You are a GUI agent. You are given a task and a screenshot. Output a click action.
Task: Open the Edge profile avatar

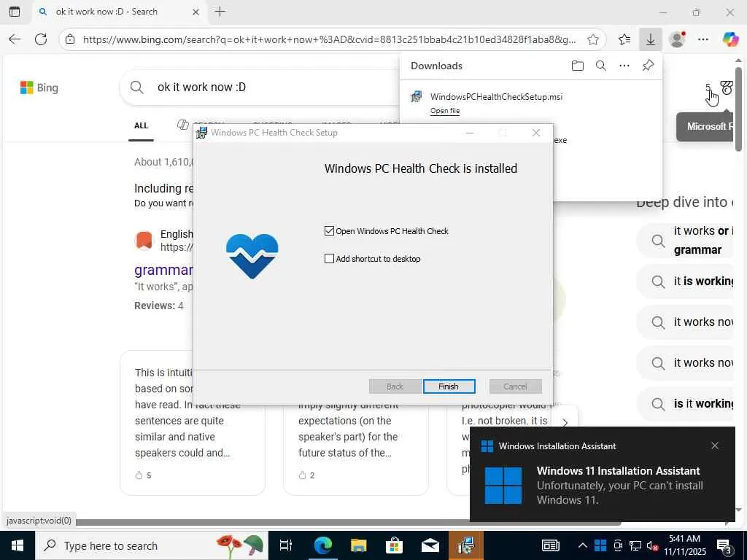click(677, 39)
